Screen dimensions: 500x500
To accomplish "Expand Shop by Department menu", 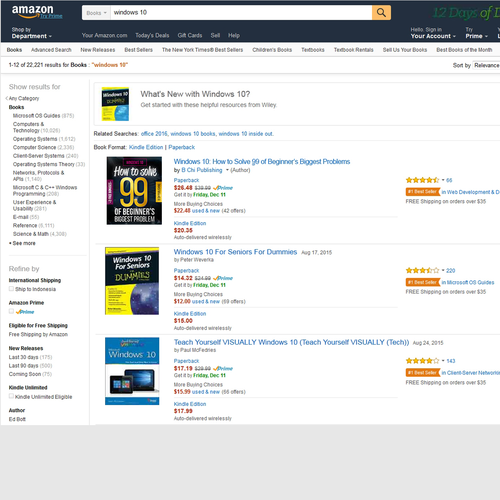I will 32,33.
